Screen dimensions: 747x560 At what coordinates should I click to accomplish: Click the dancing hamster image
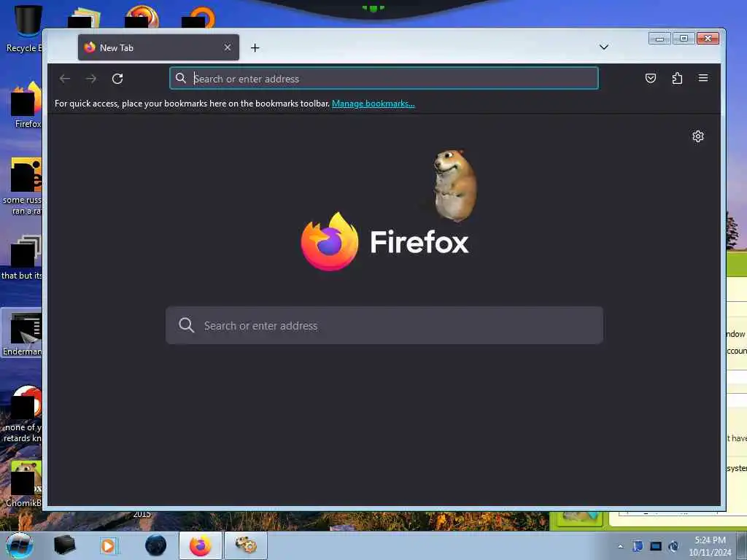point(454,186)
